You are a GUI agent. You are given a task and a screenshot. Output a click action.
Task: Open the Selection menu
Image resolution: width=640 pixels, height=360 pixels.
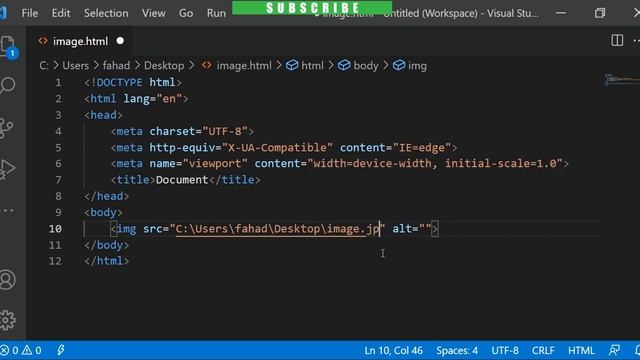[106, 13]
